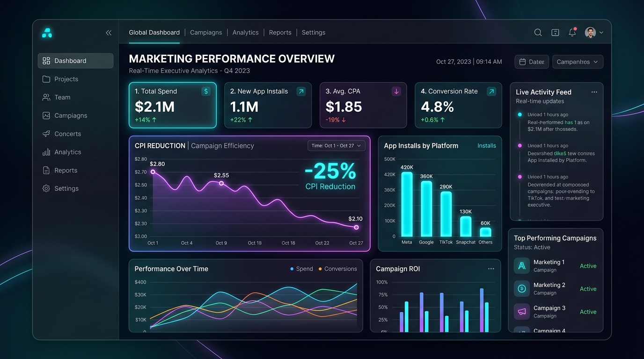Open Live Activity Feed more options
The width and height of the screenshot is (644, 359).
coord(594,92)
